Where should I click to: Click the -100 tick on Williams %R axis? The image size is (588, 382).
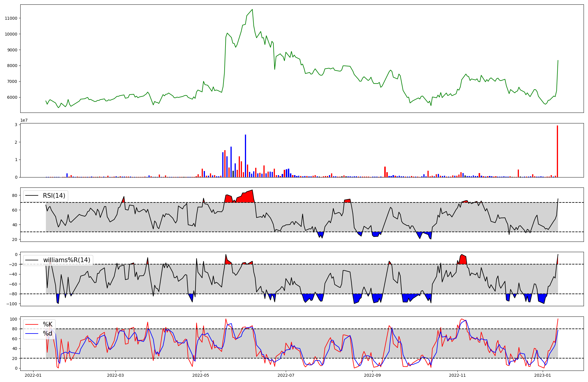click(x=12, y=304)
